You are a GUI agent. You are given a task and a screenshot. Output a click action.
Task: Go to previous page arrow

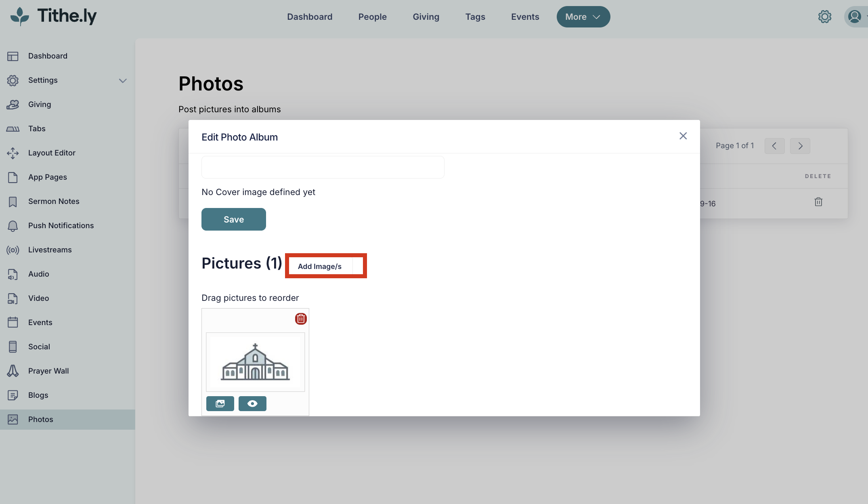pyautogui.click(x=774, y=146)
